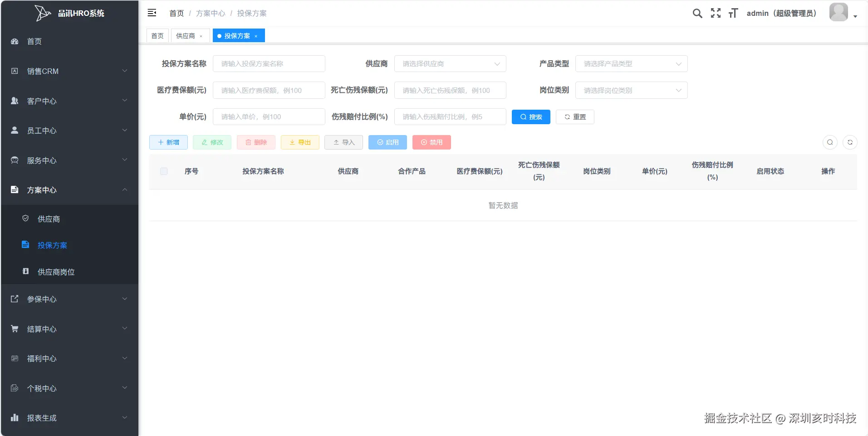Viewport: 868px width, 436px height.
Task: Focus the 投保方案名称 input field
Action: [269, 64]
